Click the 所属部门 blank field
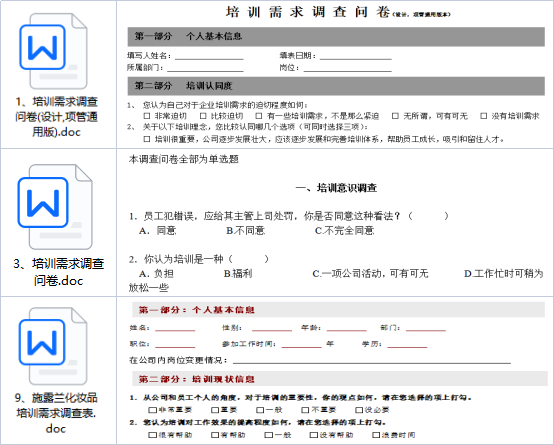Screen dimensions: 554x445 [205, 68]
